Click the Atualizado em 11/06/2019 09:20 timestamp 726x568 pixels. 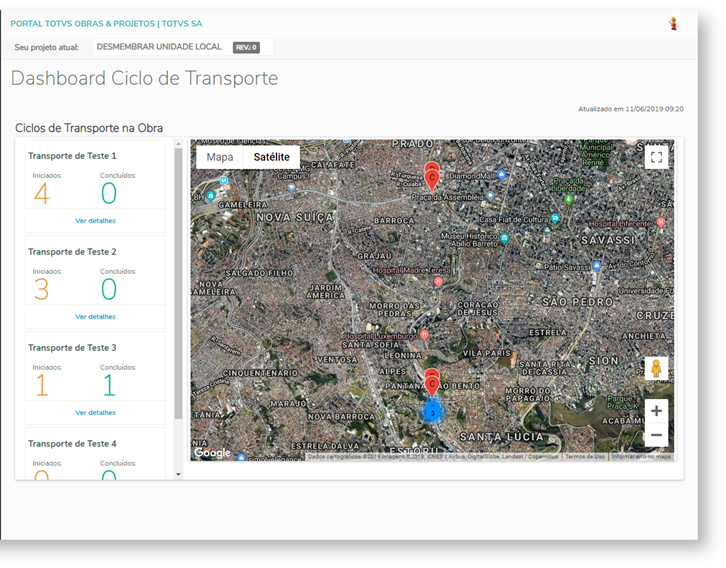point(631,109)
